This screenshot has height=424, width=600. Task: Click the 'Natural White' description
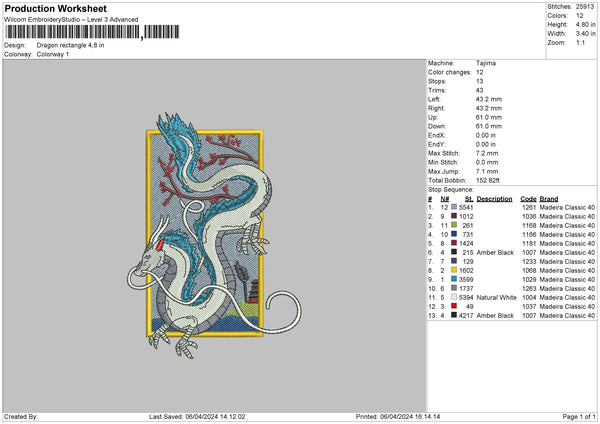pos(497,297)
